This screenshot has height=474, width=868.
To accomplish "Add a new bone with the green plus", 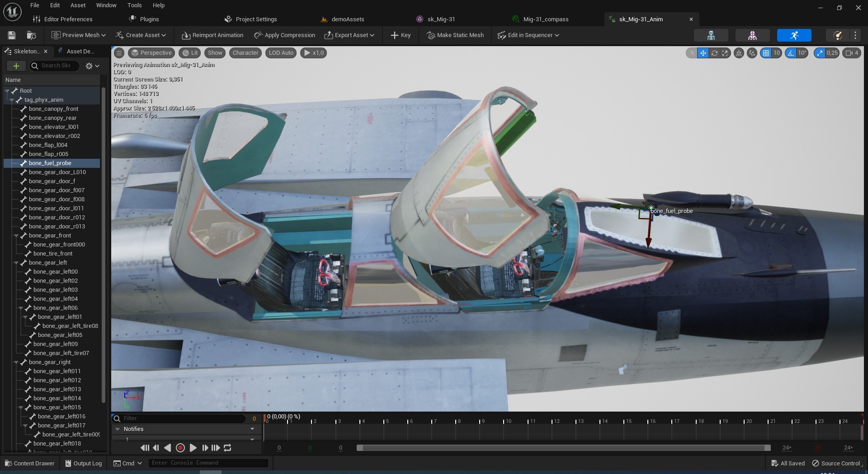I will tap(16, 66).
